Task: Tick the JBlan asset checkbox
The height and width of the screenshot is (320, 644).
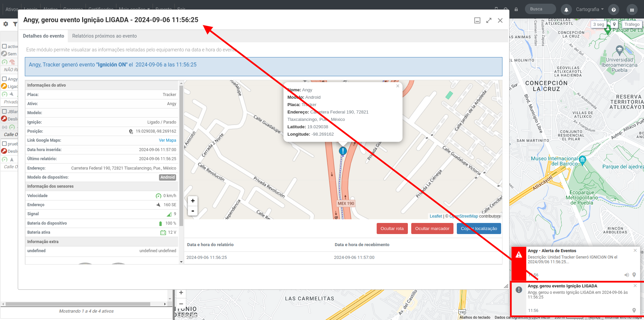Action: 5,111
